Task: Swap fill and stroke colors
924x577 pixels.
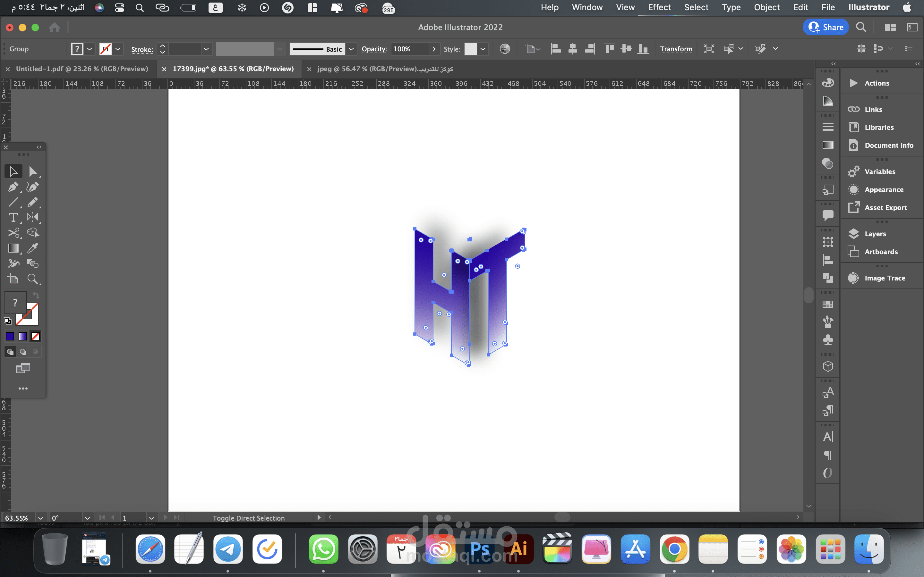Action: tap(36, 295)
